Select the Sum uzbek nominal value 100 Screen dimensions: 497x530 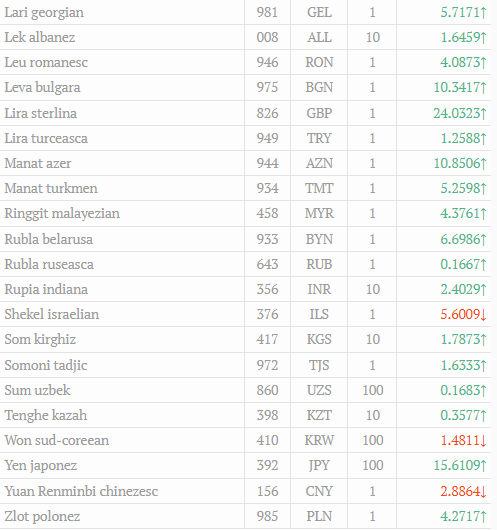coord(373,390)
